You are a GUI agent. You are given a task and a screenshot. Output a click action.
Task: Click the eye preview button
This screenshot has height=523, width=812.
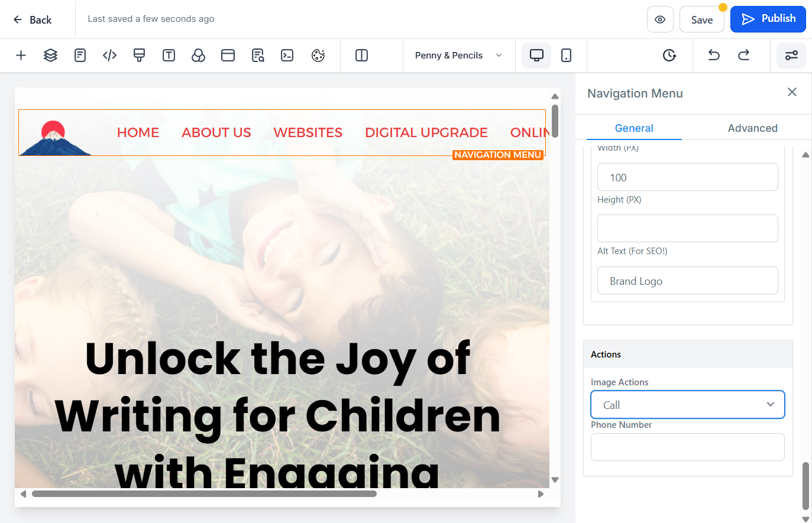point(660,20)
